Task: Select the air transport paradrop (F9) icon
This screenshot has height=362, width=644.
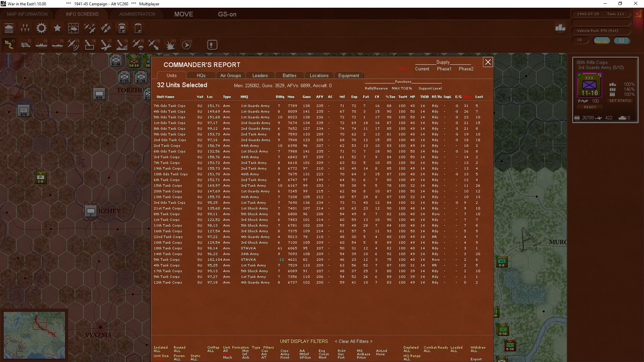Action: (x=138, y=45)
